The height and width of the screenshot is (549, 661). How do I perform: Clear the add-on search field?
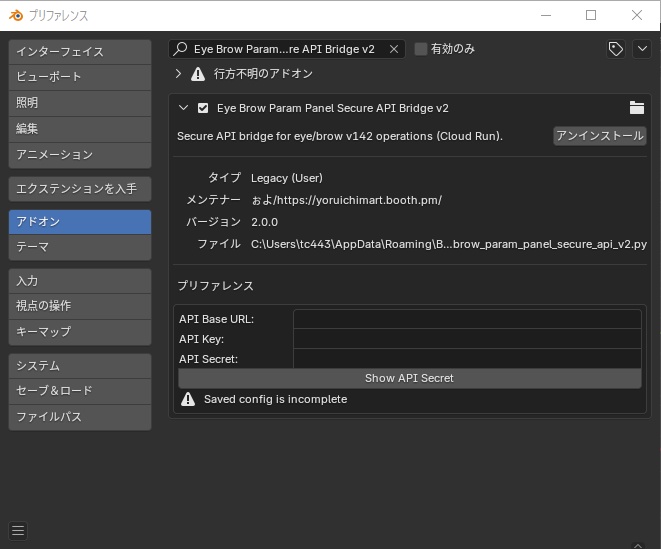[x=394, y=49]
